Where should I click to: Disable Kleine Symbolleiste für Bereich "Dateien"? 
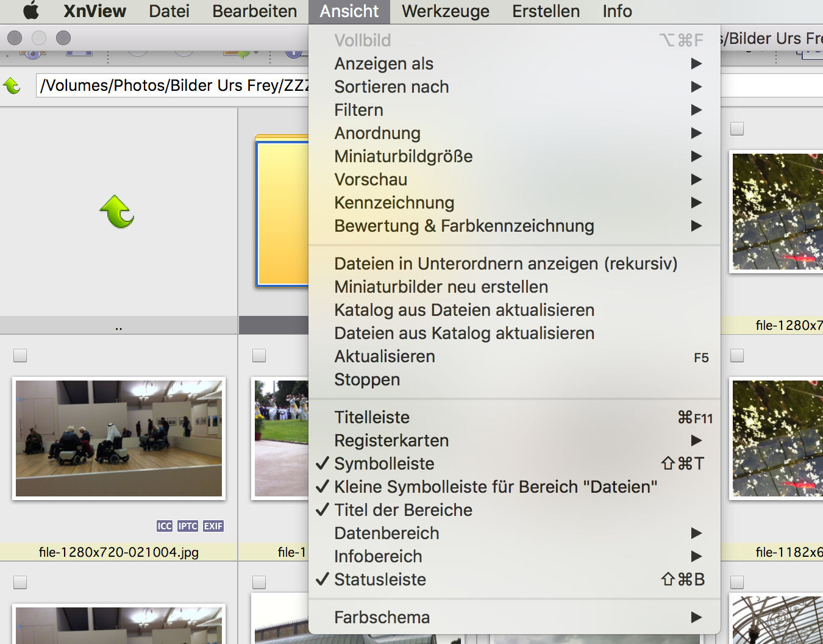(515, 487)
